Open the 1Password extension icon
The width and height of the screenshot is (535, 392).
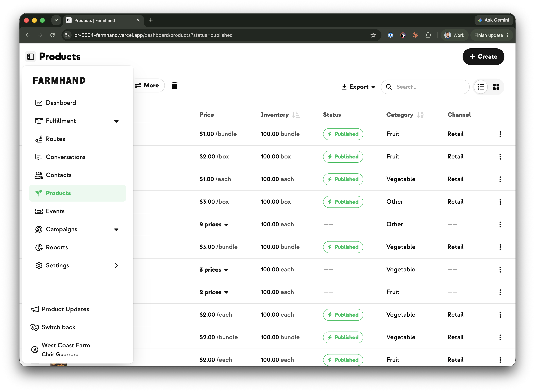(390, 35)
